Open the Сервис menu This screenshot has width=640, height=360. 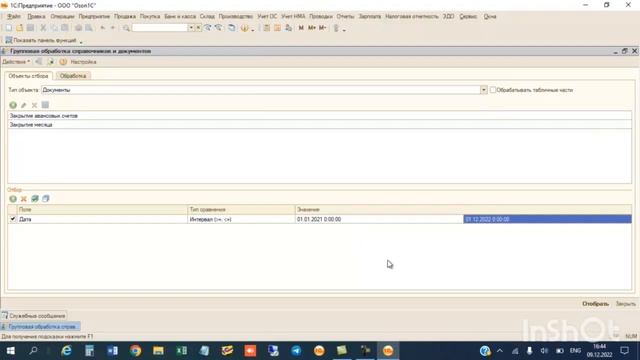[468, 16]
